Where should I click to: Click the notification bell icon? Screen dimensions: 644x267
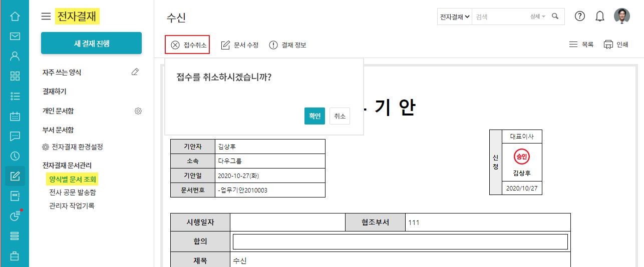click(x=599, y=16)
